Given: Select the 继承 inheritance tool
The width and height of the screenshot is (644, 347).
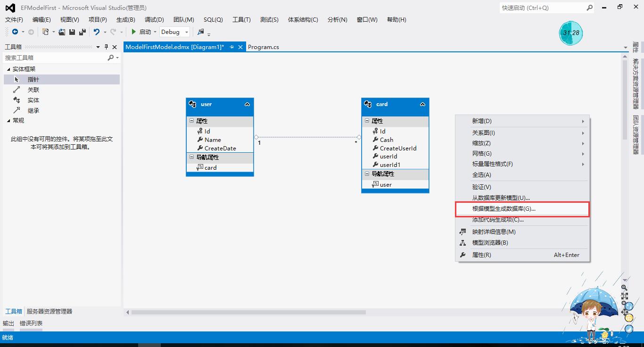Looking at the screenshot, I should 62,110.
